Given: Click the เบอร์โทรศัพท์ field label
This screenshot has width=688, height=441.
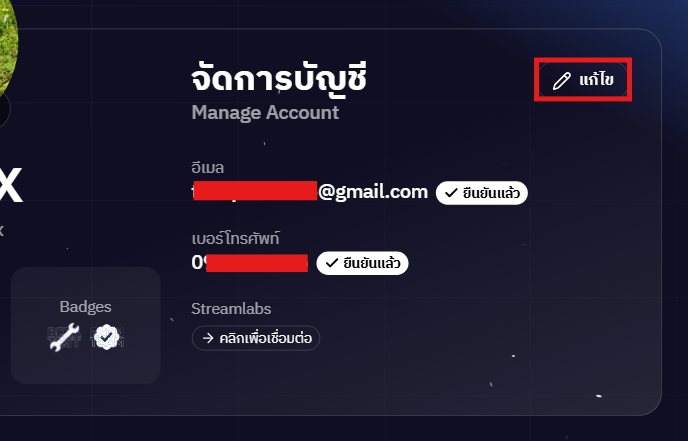Looking at the screenshot, I should [x=235, y=238].
